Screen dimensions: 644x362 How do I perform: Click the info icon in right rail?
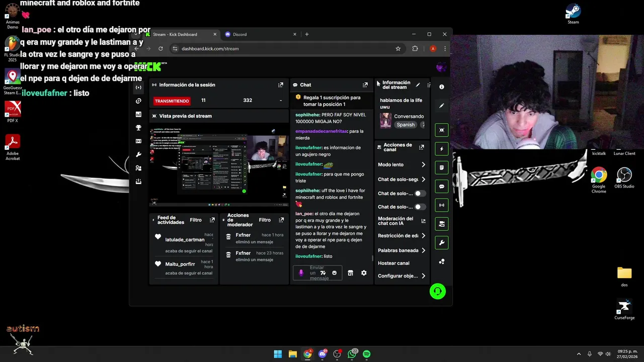pyautogui.click(x=442, y=87)
